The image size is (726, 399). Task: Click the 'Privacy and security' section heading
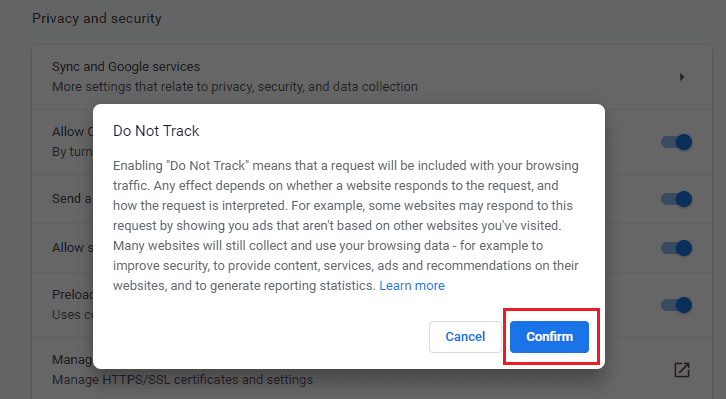(97, 19)
